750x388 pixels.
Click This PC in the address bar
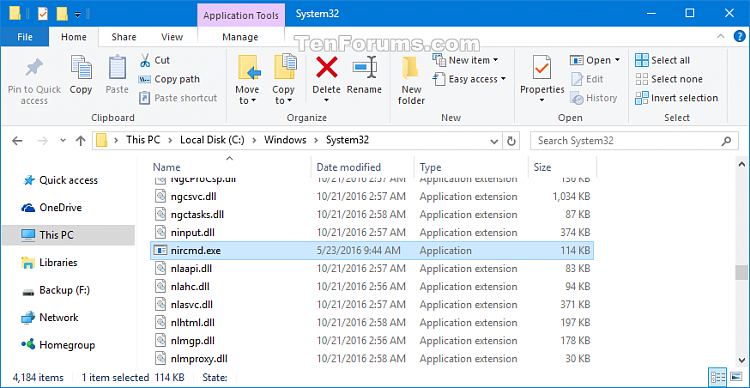(143, 140)
